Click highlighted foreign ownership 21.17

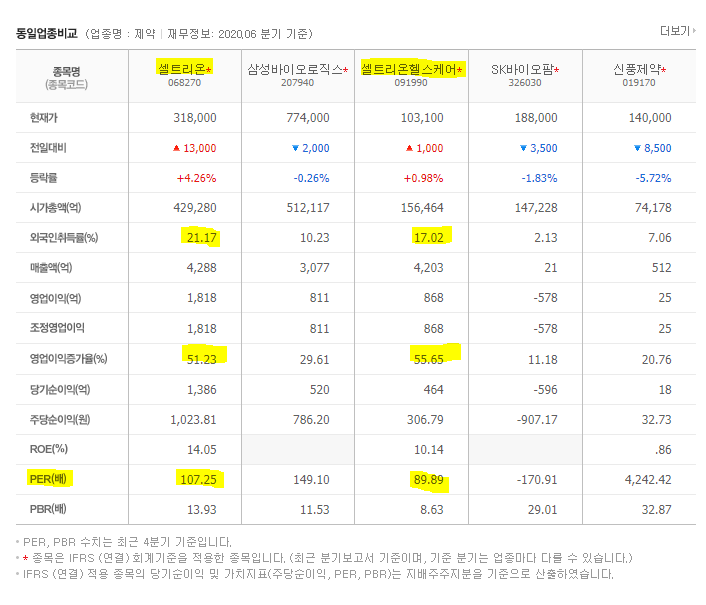click(x=202, y=238)
